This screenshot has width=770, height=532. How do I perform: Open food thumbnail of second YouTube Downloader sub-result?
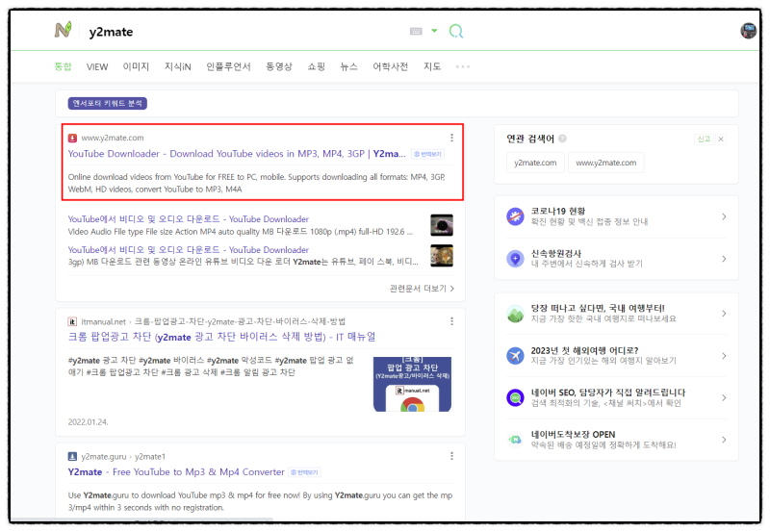[x=442, y=256]
